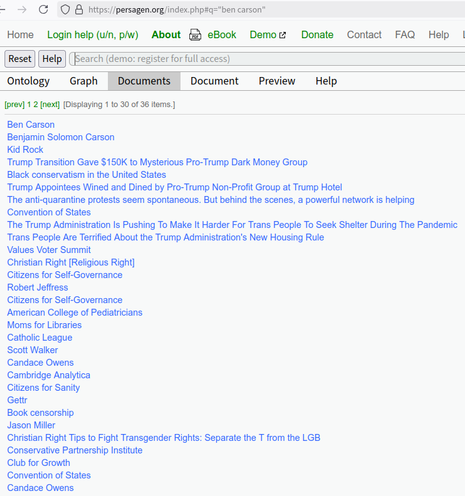
Task: Open the Club for Growth document
Action: (39, 463)
